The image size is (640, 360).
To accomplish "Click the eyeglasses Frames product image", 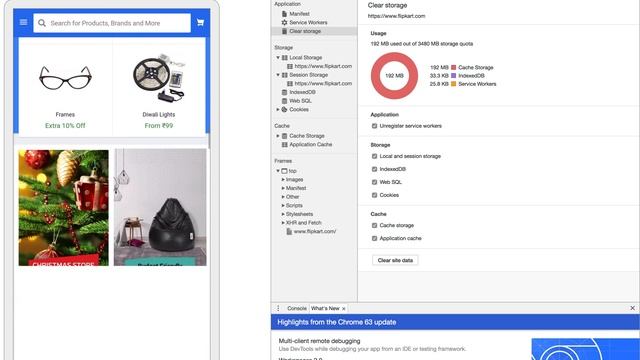I will [x=65, y=78].
